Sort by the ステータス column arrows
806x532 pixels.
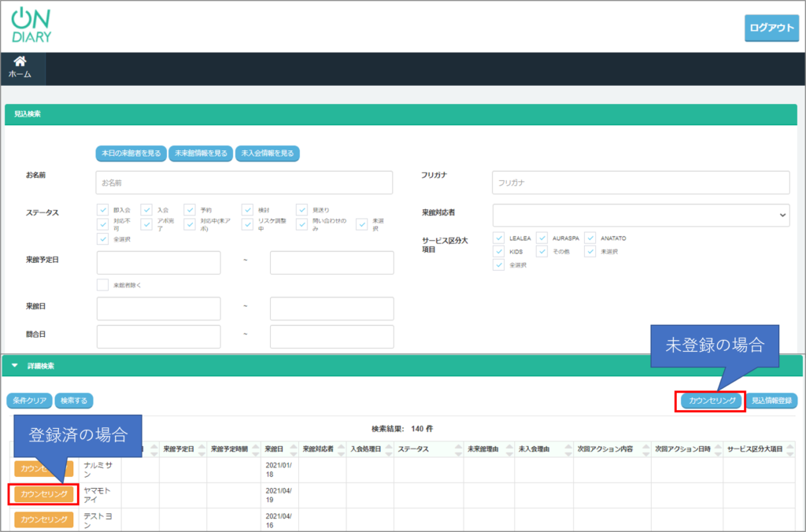(x=457, y=449)
